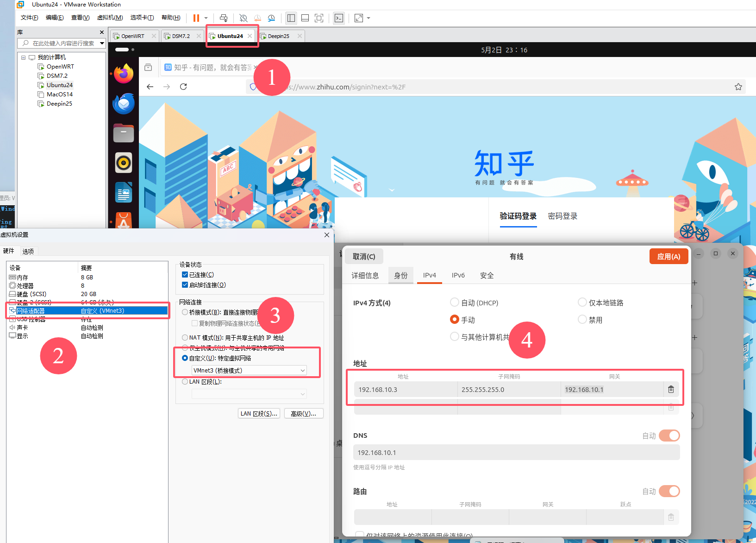Turn off the 路由 自动 switch

[669, 491]
